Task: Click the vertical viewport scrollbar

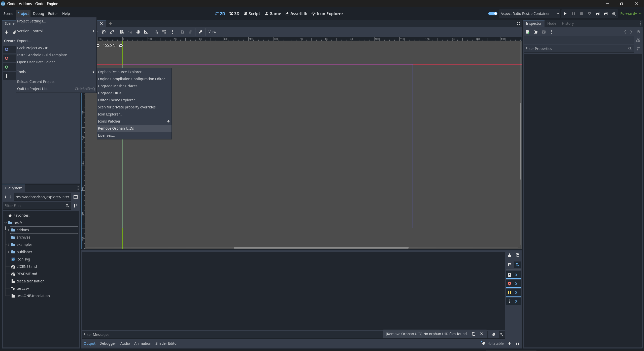Action: click(x=520, y=141)
